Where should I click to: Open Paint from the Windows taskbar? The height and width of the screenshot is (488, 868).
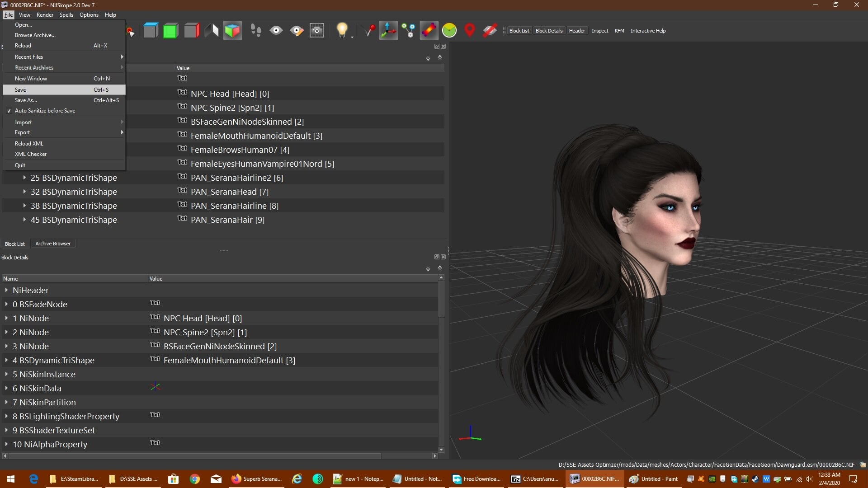(x=654, y=479)
